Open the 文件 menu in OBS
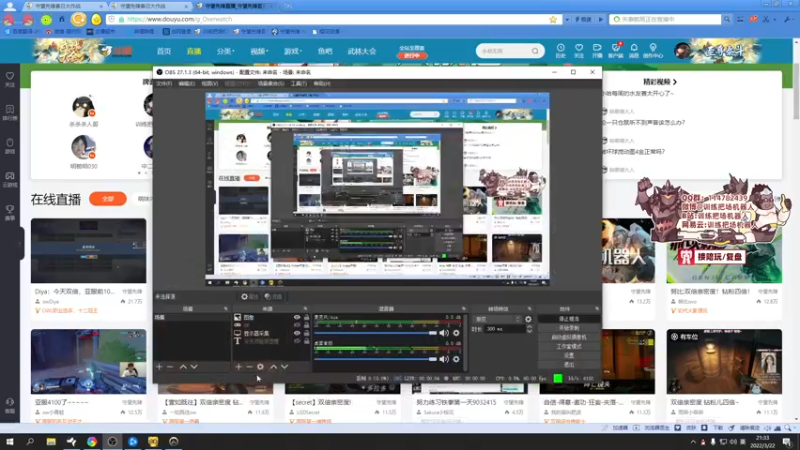The image size is (800, 450). 164,84
